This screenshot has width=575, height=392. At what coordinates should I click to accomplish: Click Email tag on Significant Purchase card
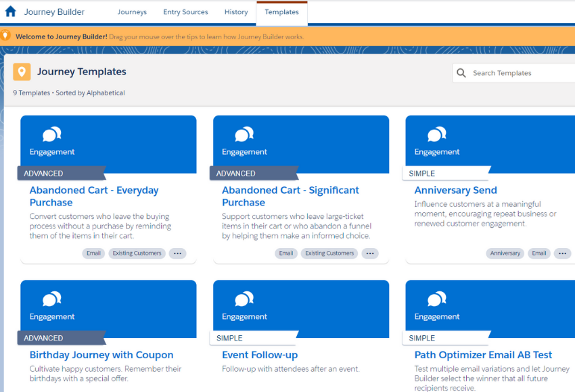[x=286, y=253]
